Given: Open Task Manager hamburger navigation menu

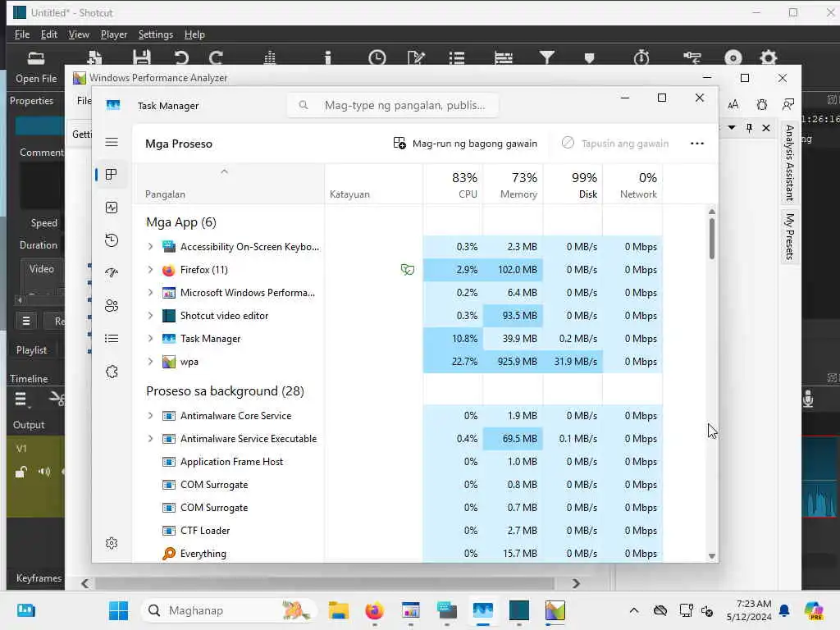Looking at the screenshot, I should pos(112,142).
